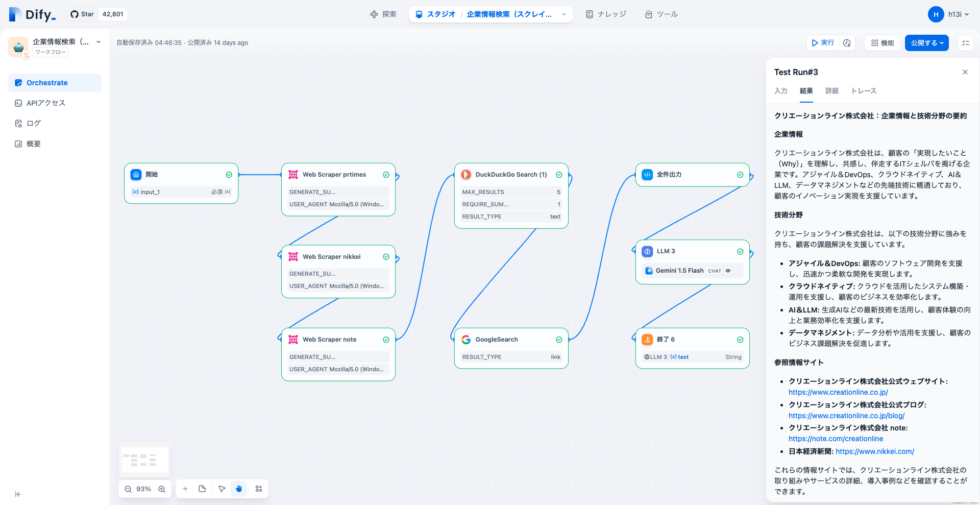This screenshot has width=980, height=505.
Task: Collapse the left sidebar with arrow icon
Action: click(x=18, y=494)
